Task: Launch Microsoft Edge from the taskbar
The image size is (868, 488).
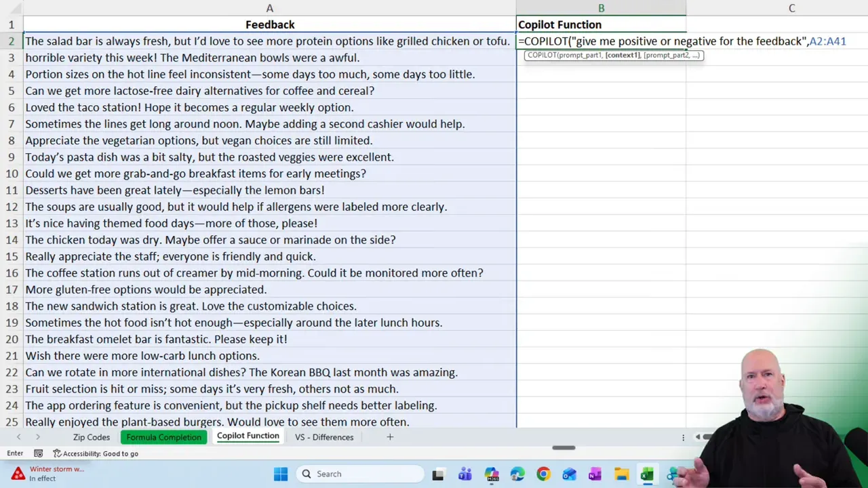Action: [x=517, y=474]
